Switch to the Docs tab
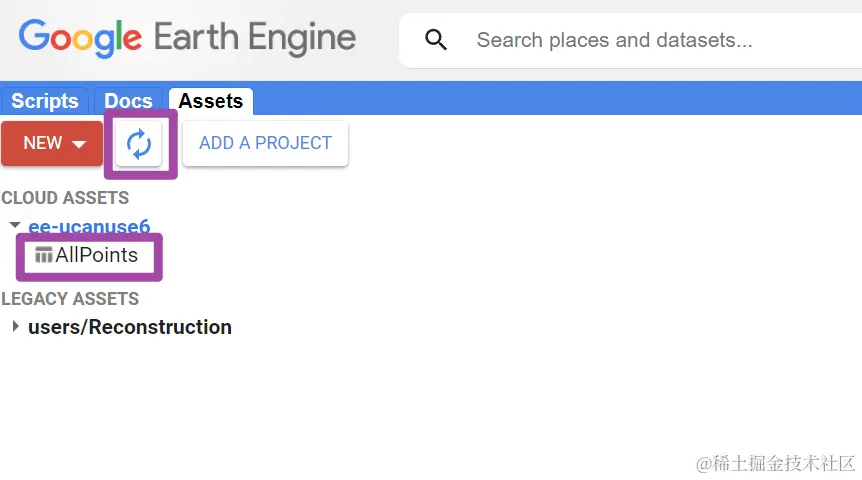 [x=128, y=101]
